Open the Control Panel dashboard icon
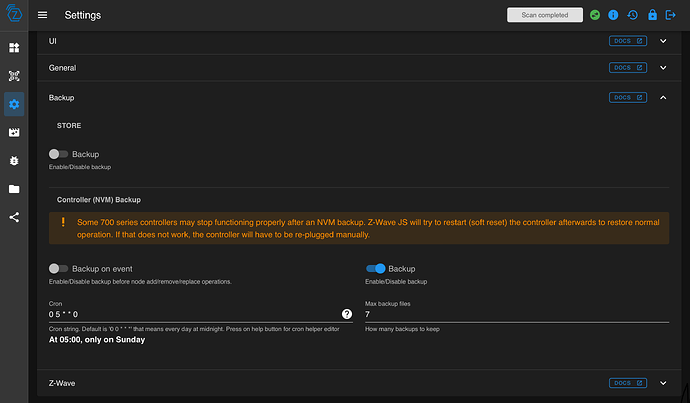 pos(14,48)
